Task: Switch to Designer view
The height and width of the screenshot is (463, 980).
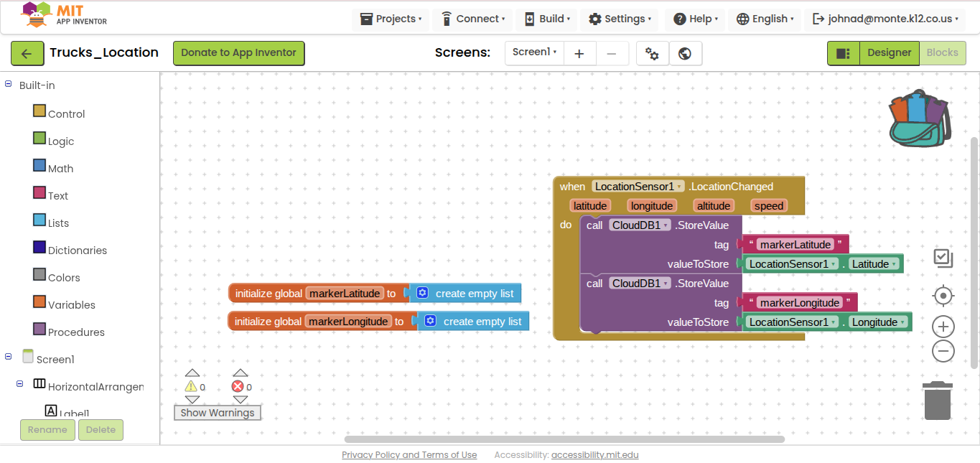Action: coord(889,53)
